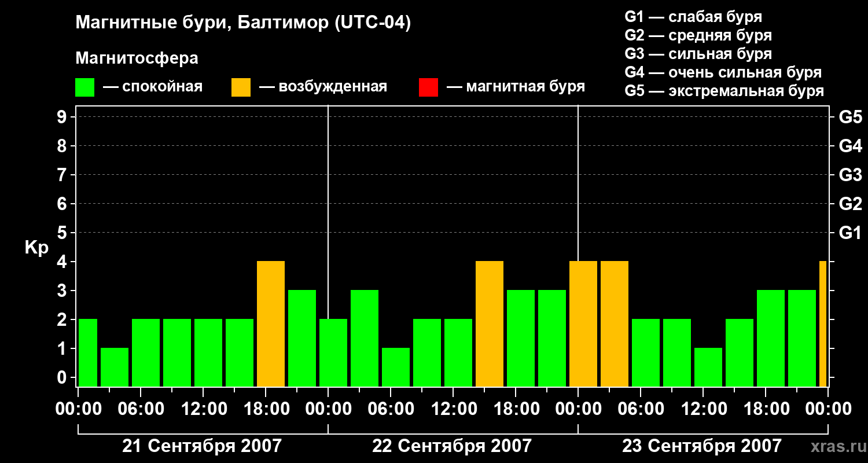Click the date label «22 Сентября 2007»
This screenshot has width=868, height=463.
pyautogui.click(x=452, y=446)
